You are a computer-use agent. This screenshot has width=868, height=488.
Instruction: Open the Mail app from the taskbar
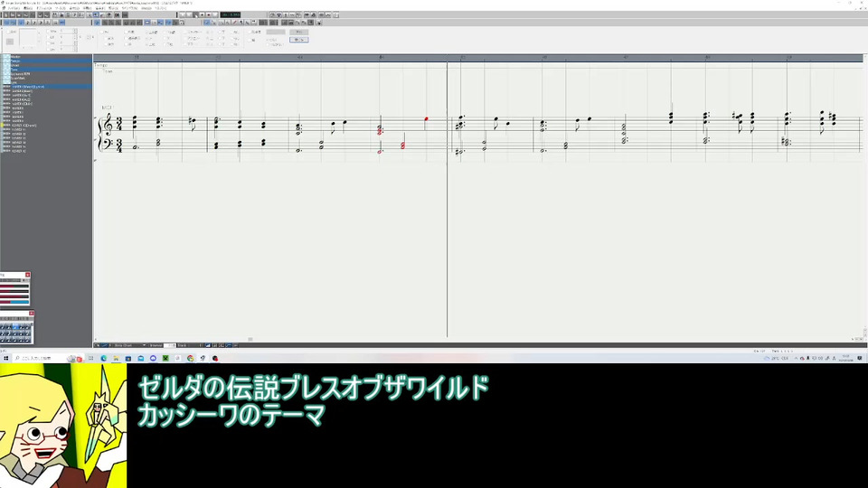tap(141, 359)
